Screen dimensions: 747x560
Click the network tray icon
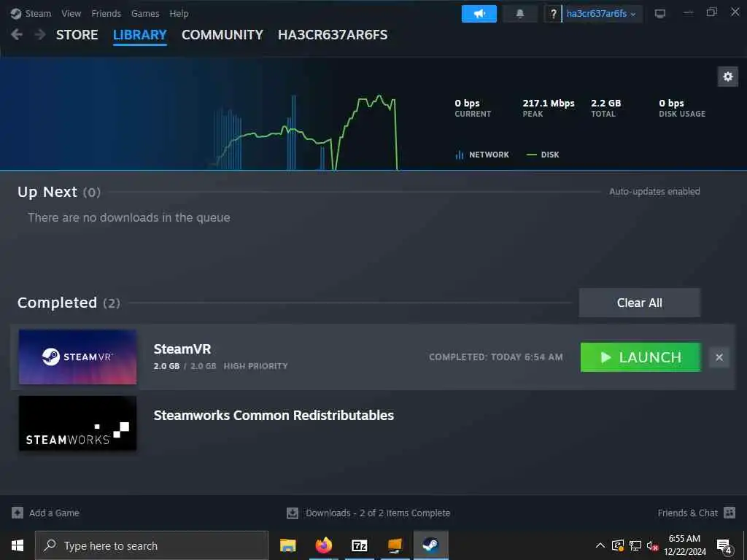click(635, 545)
